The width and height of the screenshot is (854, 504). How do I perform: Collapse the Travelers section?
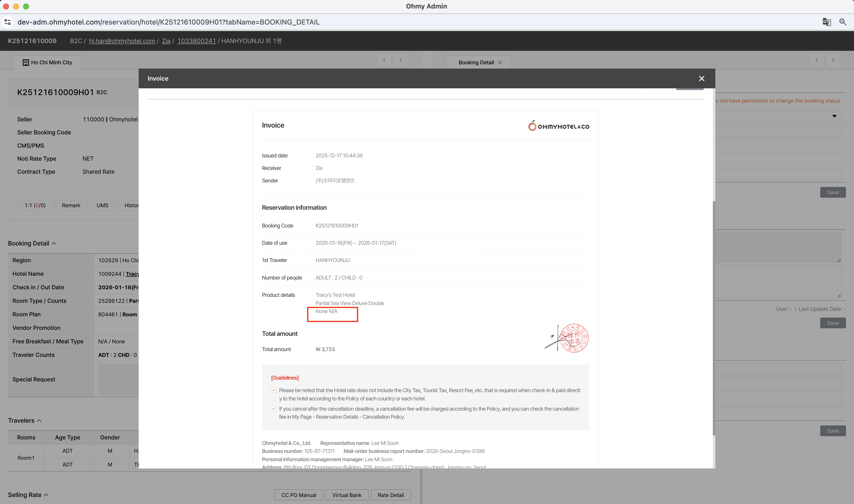[39, 420]
